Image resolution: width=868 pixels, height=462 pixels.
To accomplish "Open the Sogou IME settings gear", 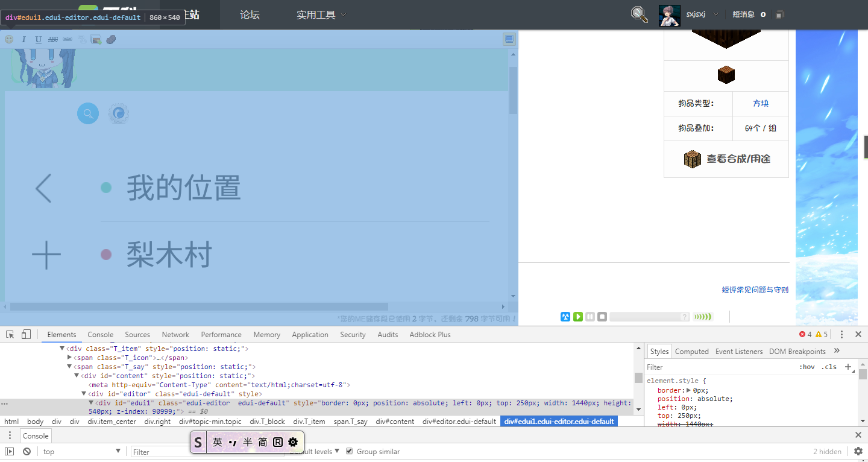I will [x=293, y=442].
